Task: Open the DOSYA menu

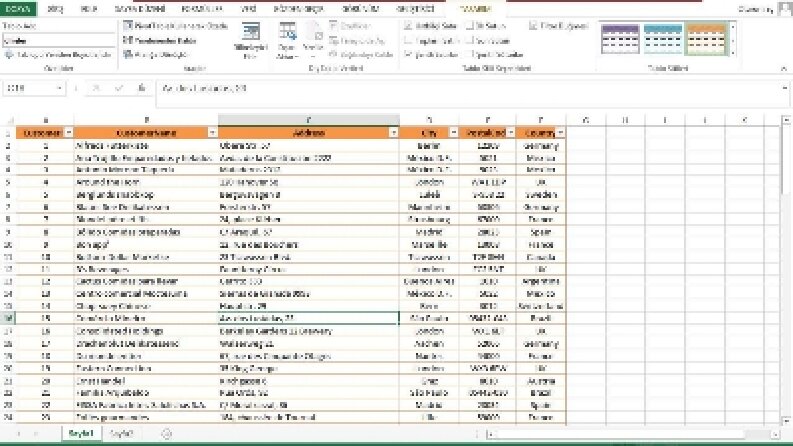Action: pyautogui.click(x=18, y=9)
